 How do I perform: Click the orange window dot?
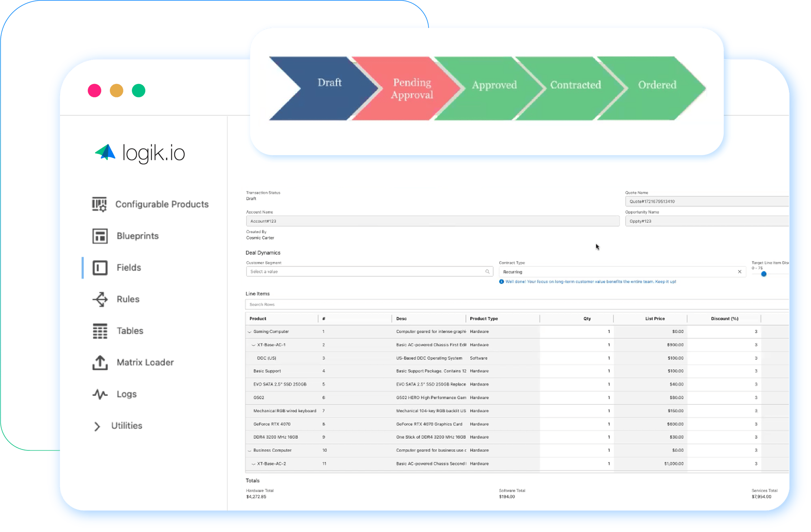click(x=116, y=90)
